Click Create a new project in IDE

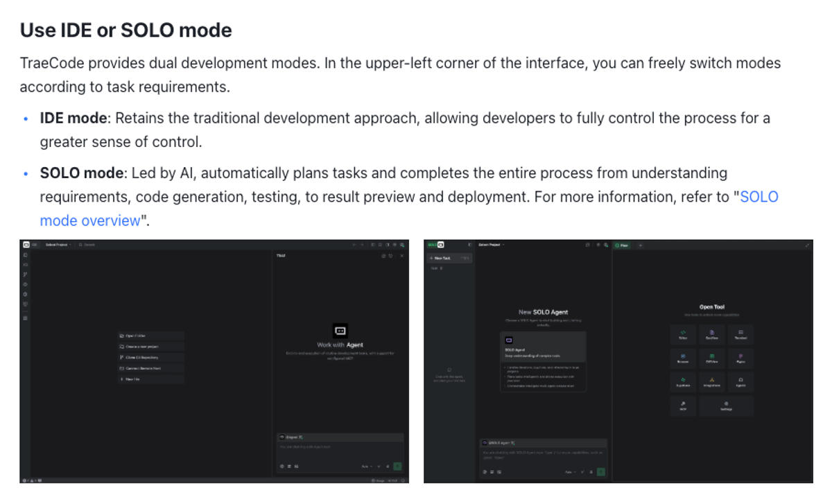point(150,347)
